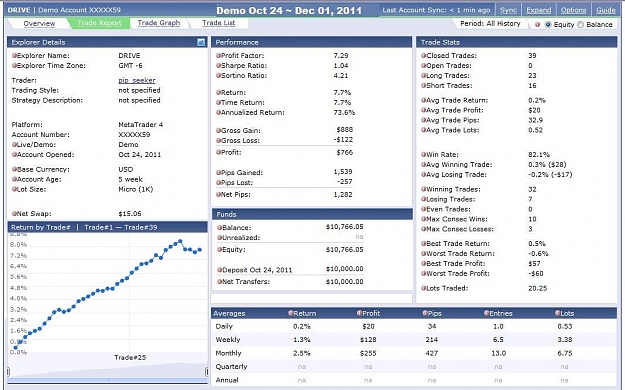
Task: Click info bullet beside Funds Balance
Action: (x=220, y=228)
